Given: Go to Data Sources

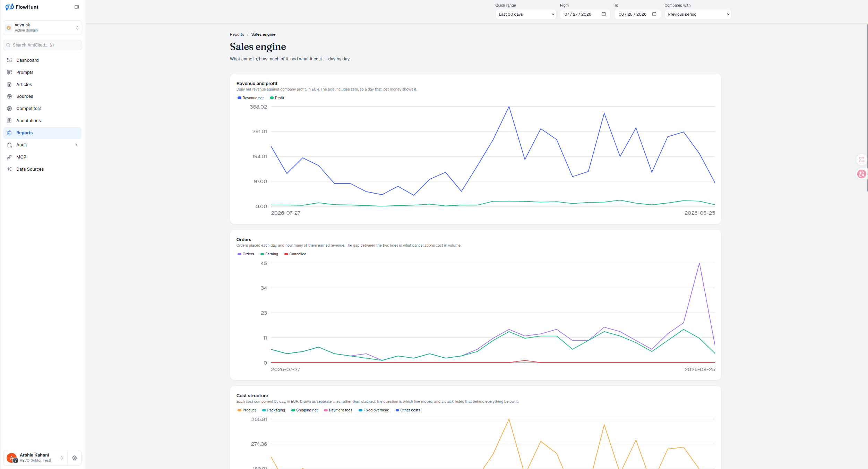Looking at the screenshot, I should (x=42, y=169).
